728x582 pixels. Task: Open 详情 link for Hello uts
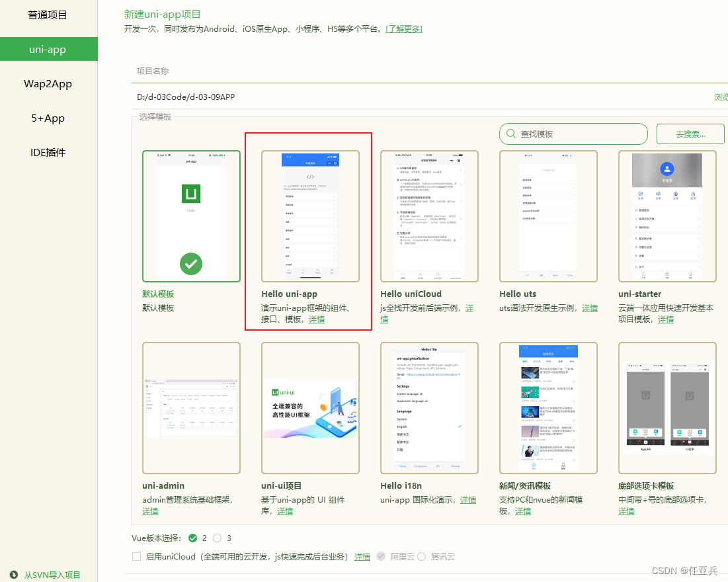coord(590,308)
